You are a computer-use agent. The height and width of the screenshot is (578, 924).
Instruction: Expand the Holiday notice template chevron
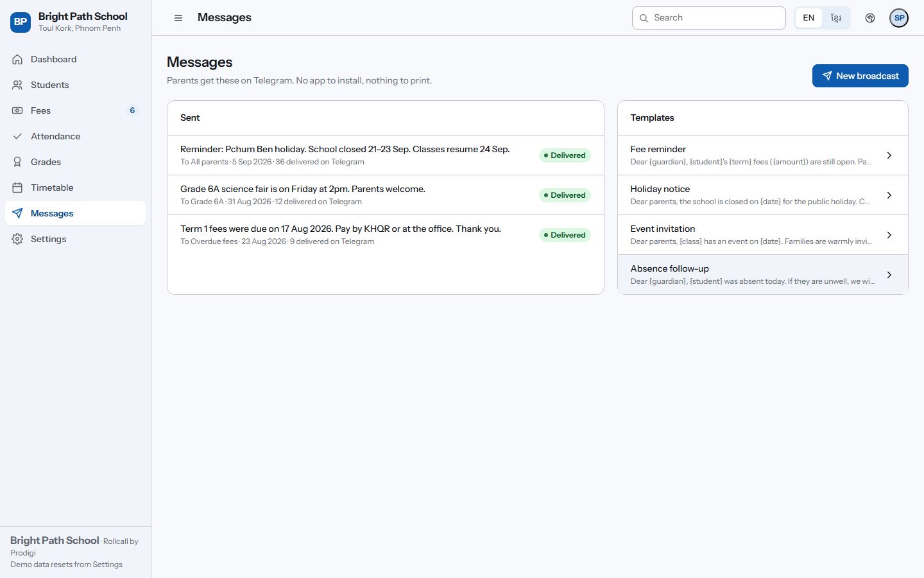tap(889, 195)
